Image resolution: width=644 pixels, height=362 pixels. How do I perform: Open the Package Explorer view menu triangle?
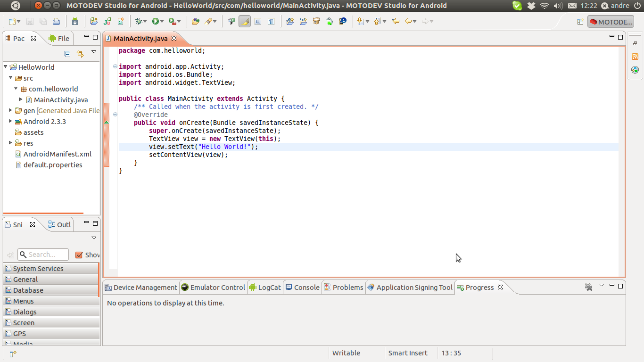click(x=94, y=52)
